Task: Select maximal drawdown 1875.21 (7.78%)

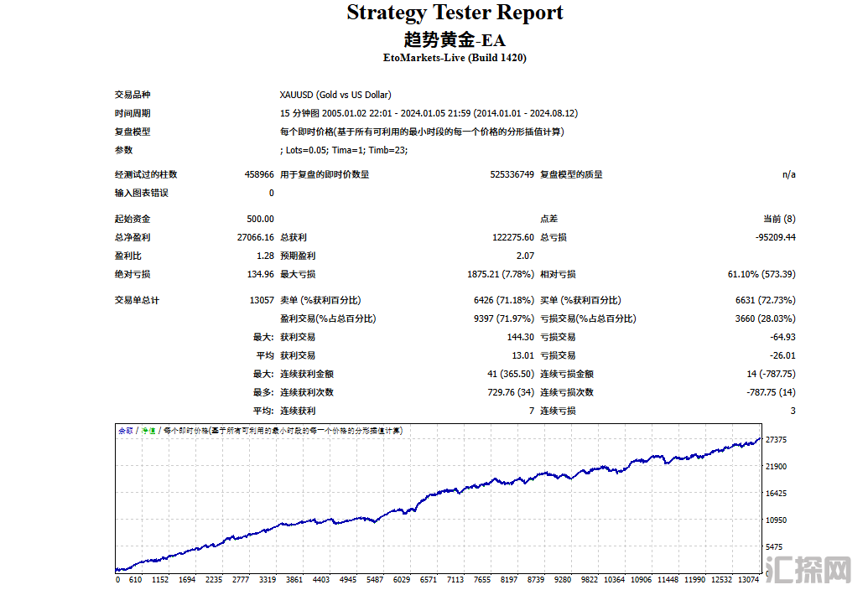Action: 501,274
